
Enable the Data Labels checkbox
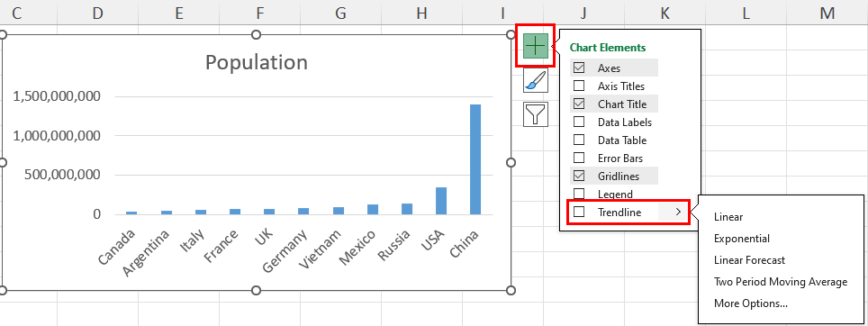[579, 122]
